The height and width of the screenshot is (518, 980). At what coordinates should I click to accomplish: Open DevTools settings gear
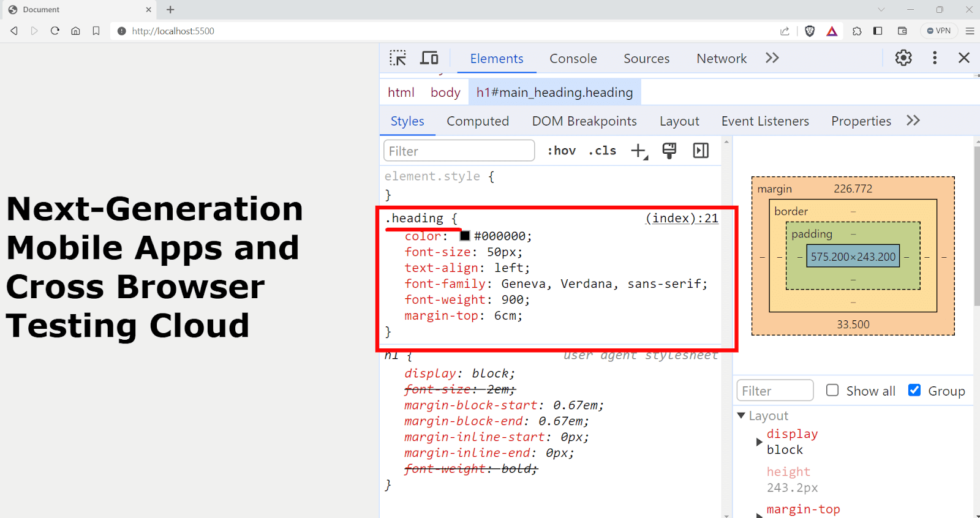(x=903, y=58)
